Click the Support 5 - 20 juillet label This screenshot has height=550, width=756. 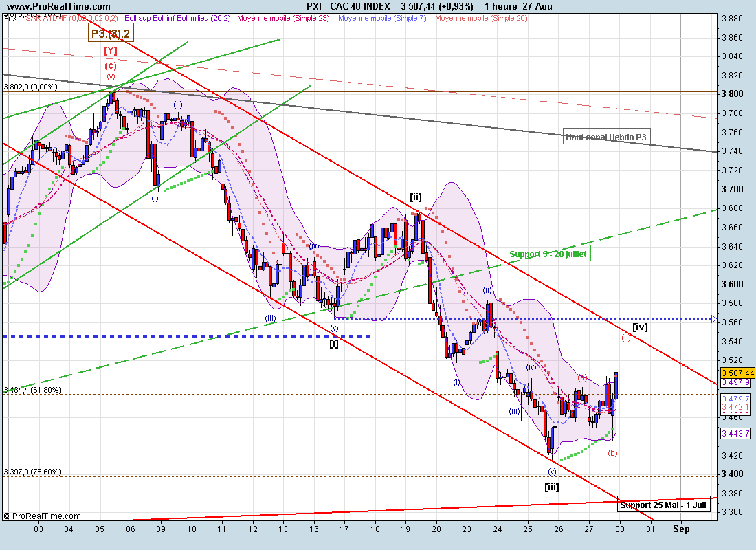click(549, 254)
